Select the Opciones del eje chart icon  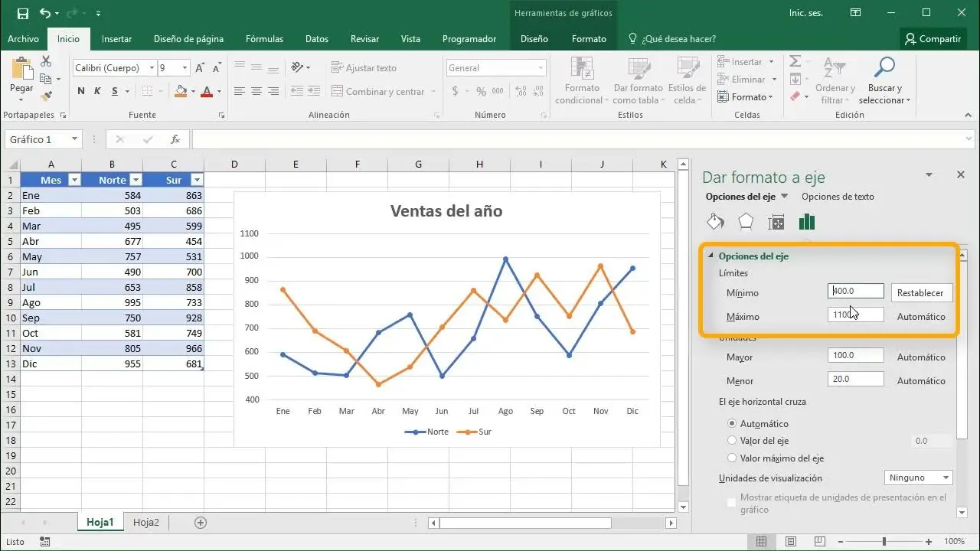pos(807,221)
